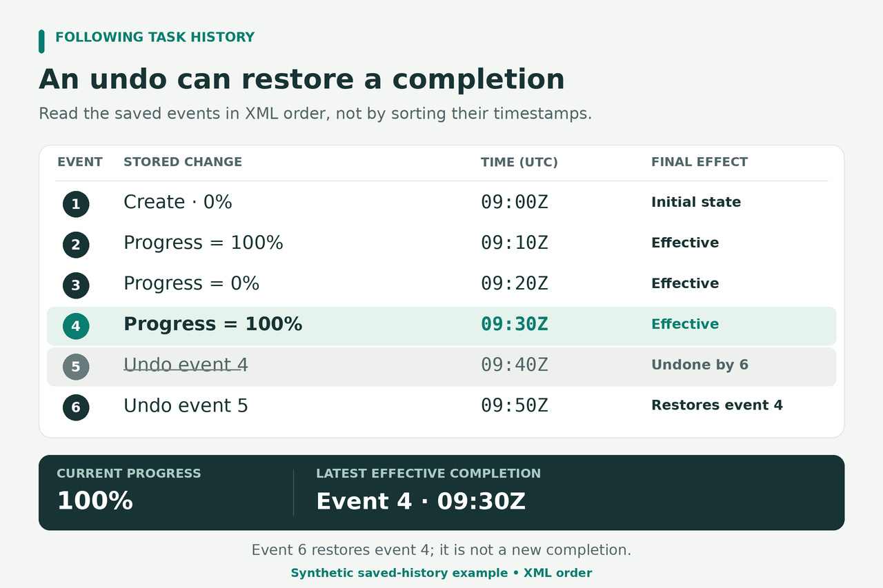Click the FINAL EFFECT column header

700,162
